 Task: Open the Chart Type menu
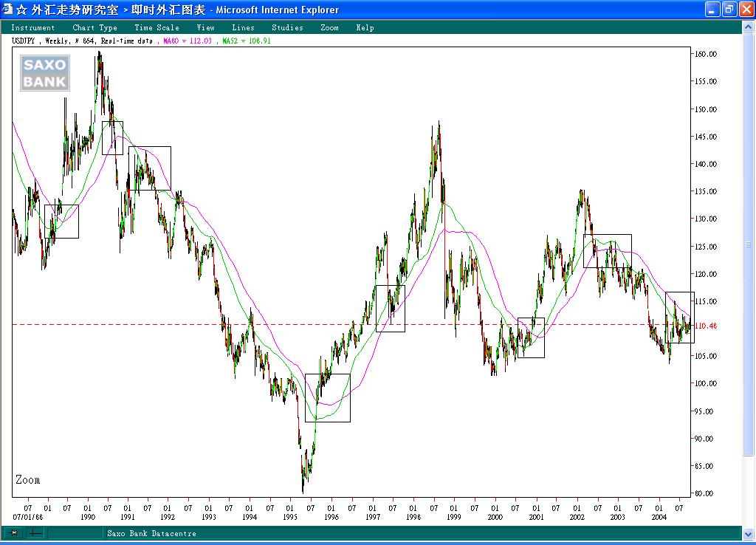tap(95, 27)
